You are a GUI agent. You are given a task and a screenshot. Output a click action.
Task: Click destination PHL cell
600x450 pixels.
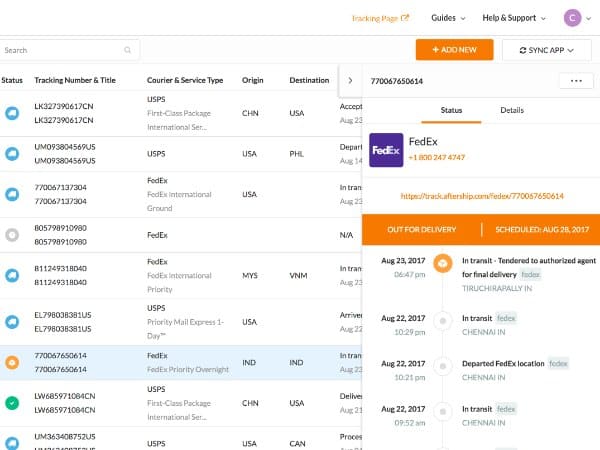click(296, 154)
